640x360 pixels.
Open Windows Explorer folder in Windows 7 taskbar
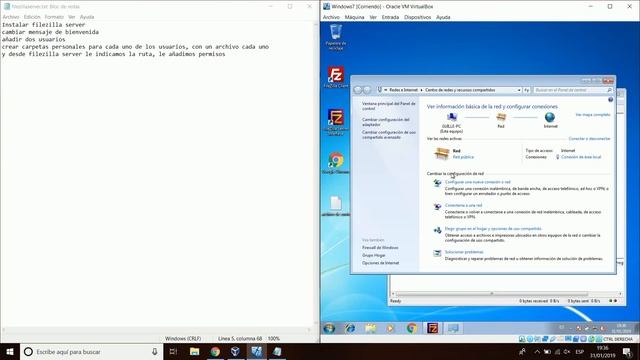(x=371, y=328)
